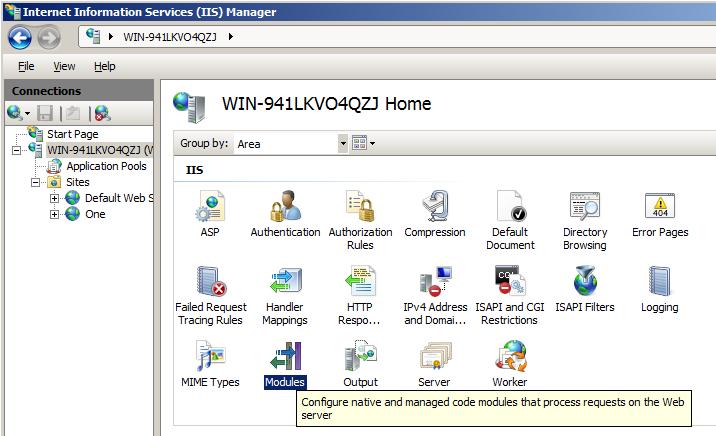Viewport: 716px width, 436px height.
Task: Open the MIME Types feature
Action: (x=210, y=364)
